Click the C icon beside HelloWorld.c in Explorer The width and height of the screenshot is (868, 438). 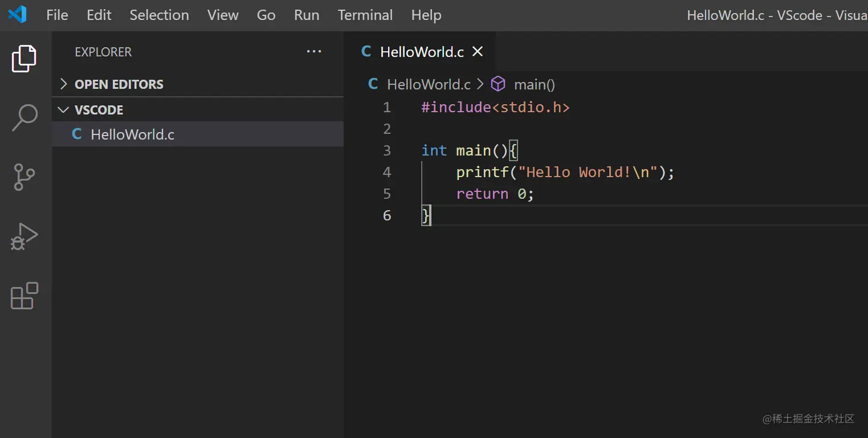click(76, 134)
